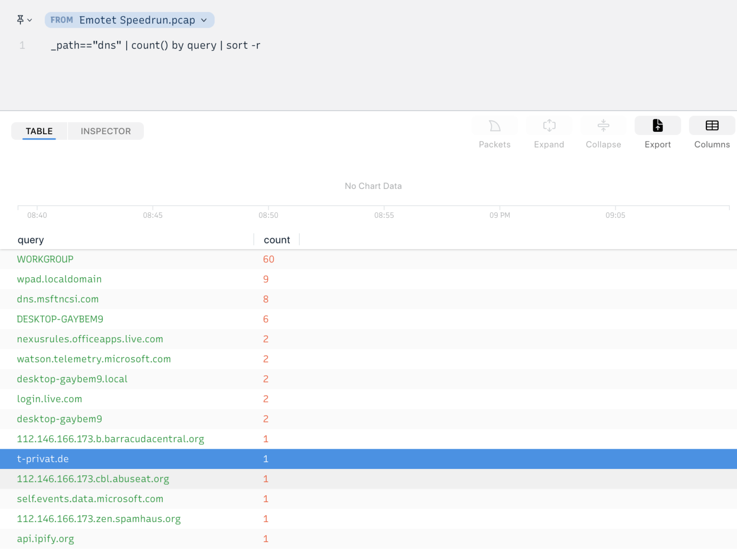This screenshot has height=560, width=737.
Task: Select the 112.146.166.173.cbl.abuseat.org row
Action: [368, 479]
